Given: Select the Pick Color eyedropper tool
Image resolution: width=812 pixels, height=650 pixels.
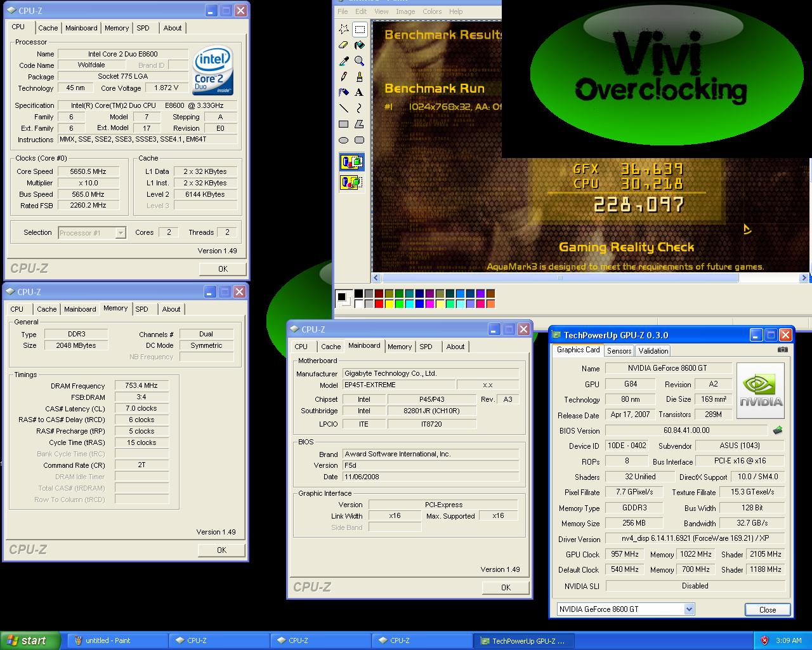Looking at the screenshot, I should tap(344, 61).
